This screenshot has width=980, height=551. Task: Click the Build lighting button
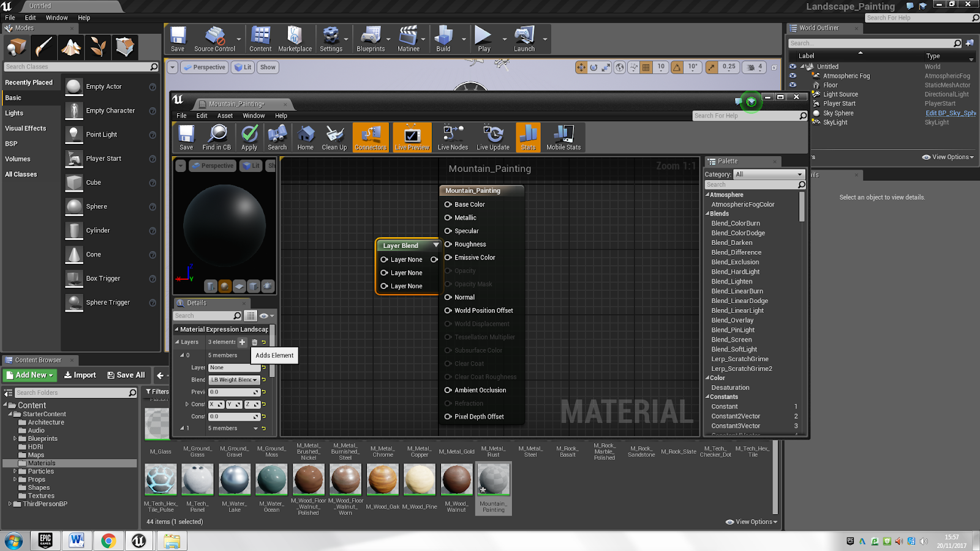(x=443, y=39)
